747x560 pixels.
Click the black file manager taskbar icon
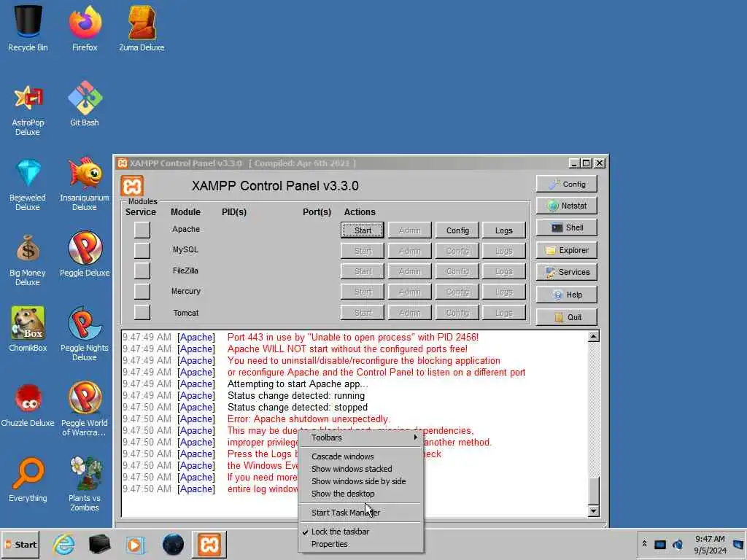click(99, 544)
